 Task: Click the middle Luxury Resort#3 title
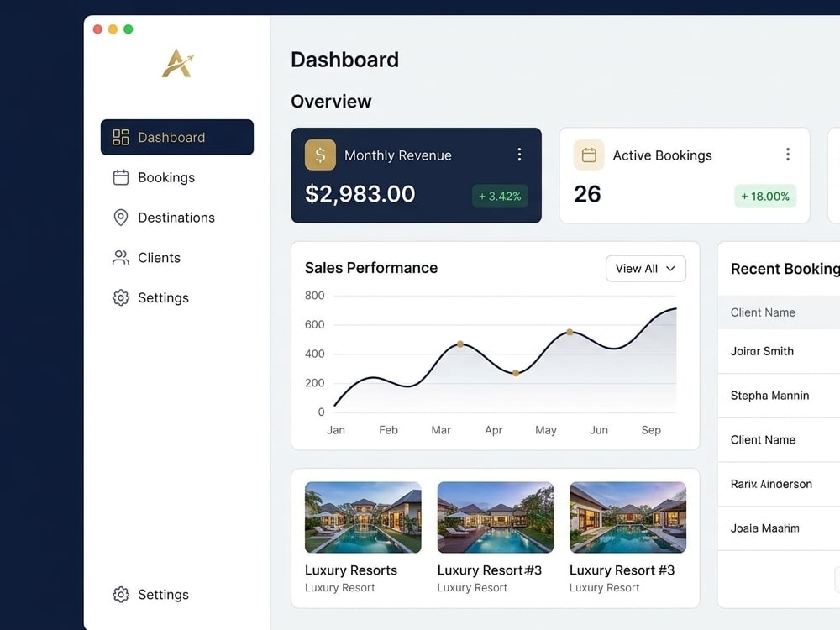tap(489, 570)
